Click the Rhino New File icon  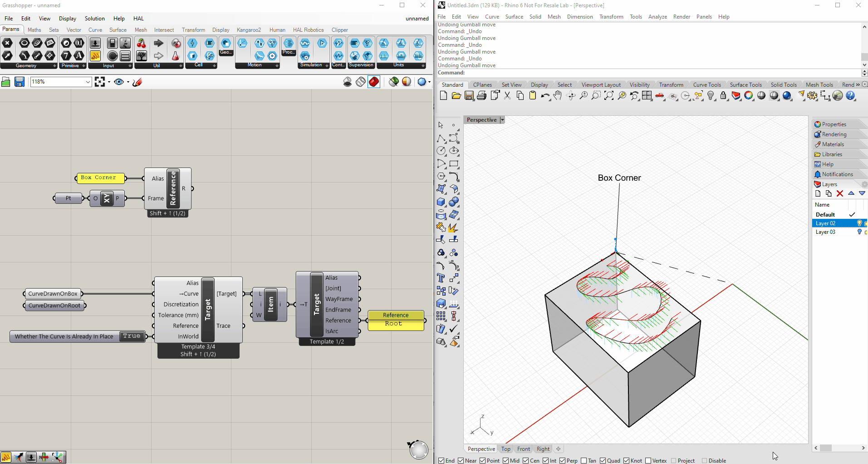[443, 96]
